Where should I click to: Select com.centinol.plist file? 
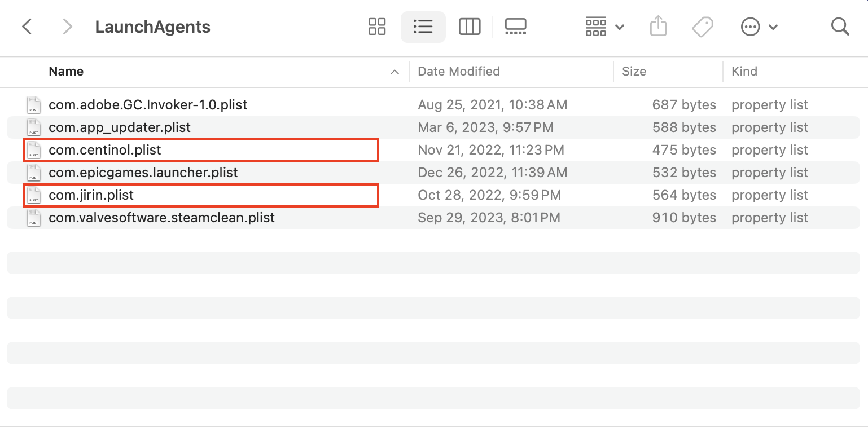pyautogui.click(x=105, y=150)
